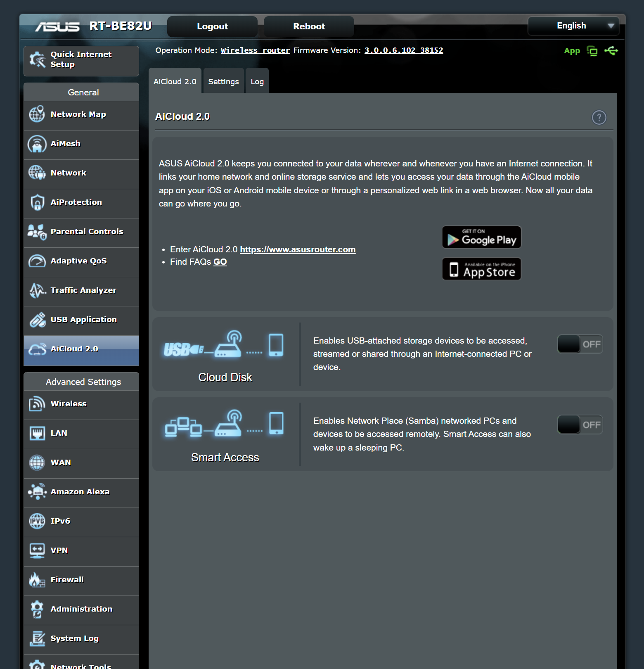Viewport: 644px width, 669px height.
Task: Click the General section header
Action: coord(81,92)
